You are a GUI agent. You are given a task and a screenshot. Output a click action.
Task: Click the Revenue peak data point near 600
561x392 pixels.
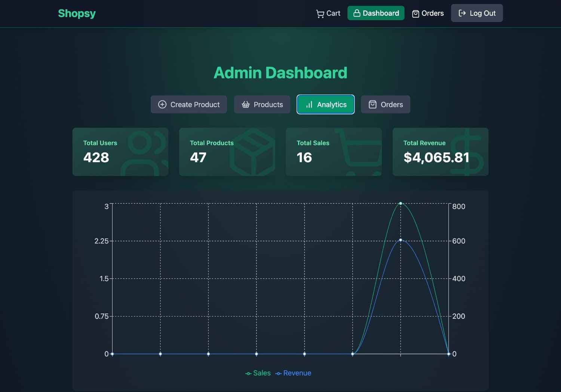tap(401, 240)
